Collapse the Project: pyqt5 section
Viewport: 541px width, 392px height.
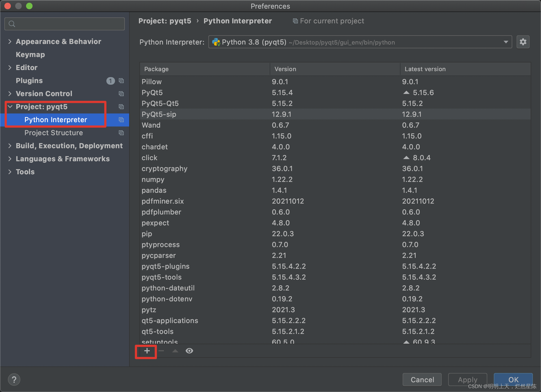pos(10,107)
